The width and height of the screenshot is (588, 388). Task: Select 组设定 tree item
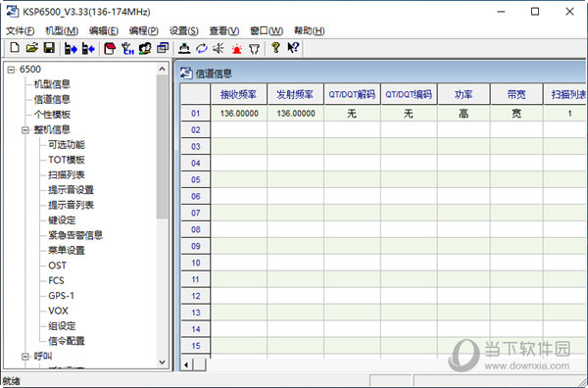63,325
